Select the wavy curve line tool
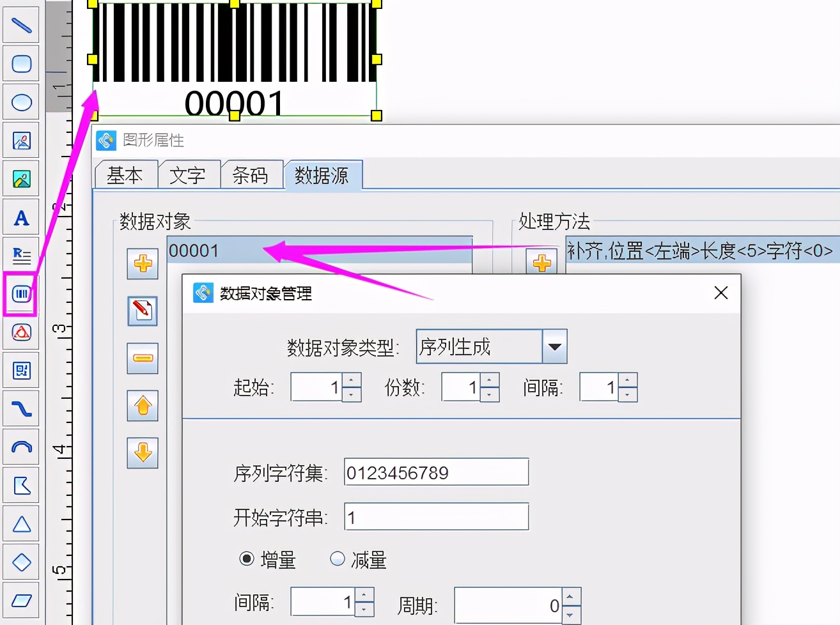The height and width of the screenshot is (625, 840). (21, 409)
